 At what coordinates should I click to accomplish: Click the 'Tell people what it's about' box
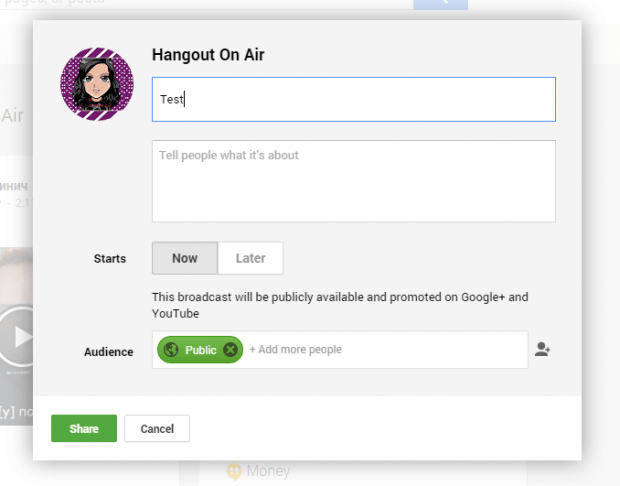click(354, 181)
